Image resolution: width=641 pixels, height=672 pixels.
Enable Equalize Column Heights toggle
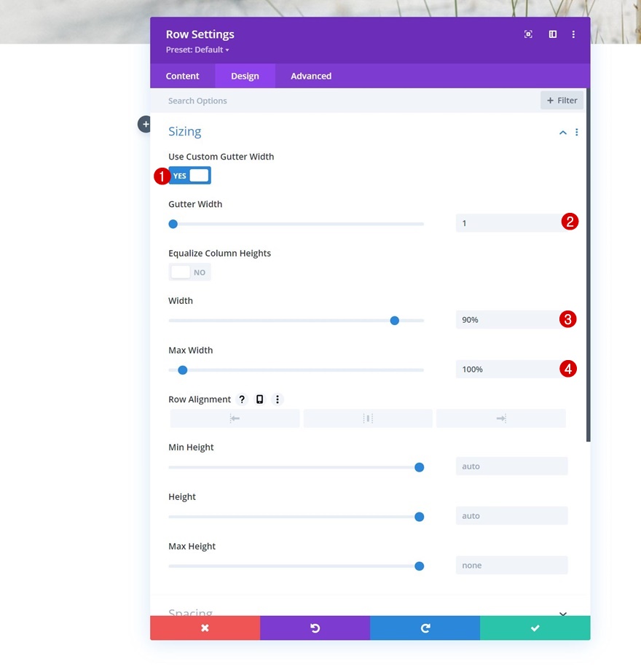189,272
